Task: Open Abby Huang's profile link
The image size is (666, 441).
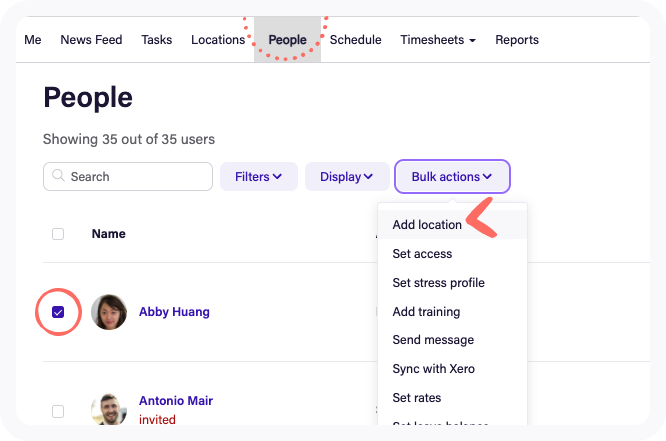Action: point(174,312)
